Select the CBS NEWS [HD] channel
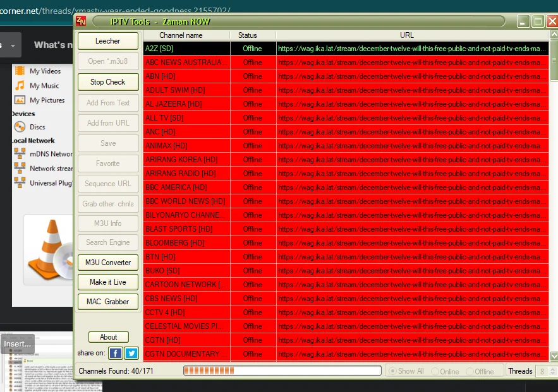This screenshot has height=392, width=558. (346, 299)
